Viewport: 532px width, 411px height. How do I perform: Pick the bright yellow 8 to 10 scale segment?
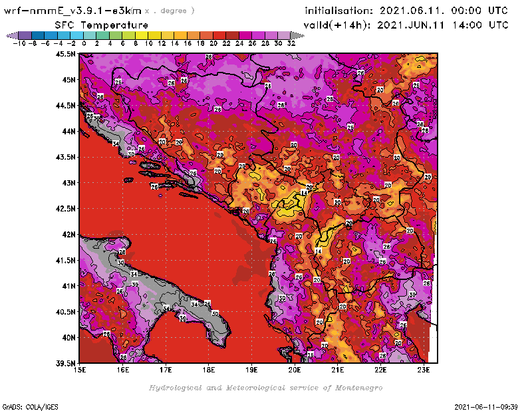(142, 35)
